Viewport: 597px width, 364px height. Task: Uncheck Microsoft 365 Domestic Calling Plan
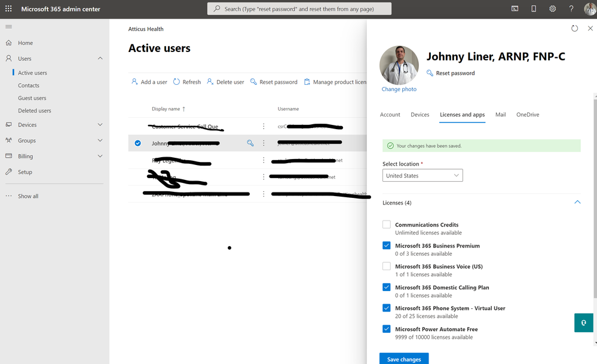[387, 287]
